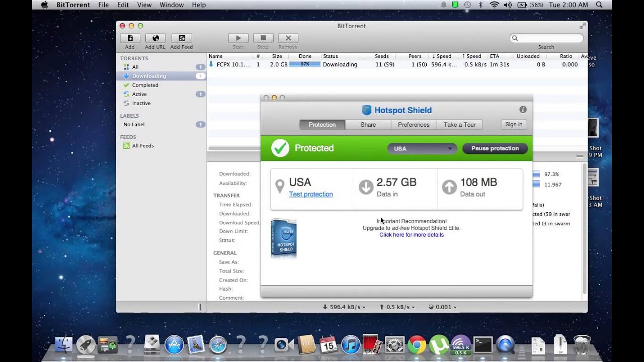Image resolution: width=644 pixels, height=362 pixels.
Task: Click the BitTorrent search field
Action: tap(546, 38)
